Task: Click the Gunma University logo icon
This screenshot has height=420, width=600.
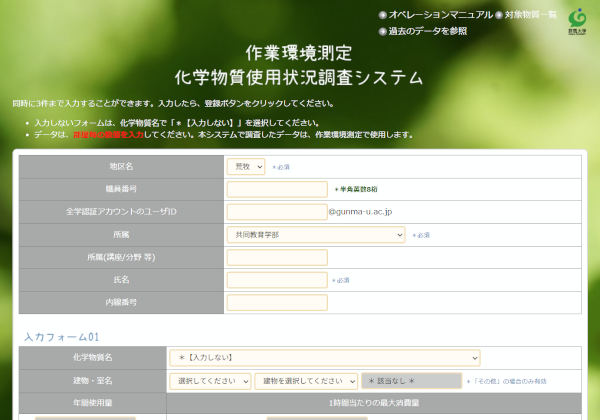Action: click(x=577, y=21)
